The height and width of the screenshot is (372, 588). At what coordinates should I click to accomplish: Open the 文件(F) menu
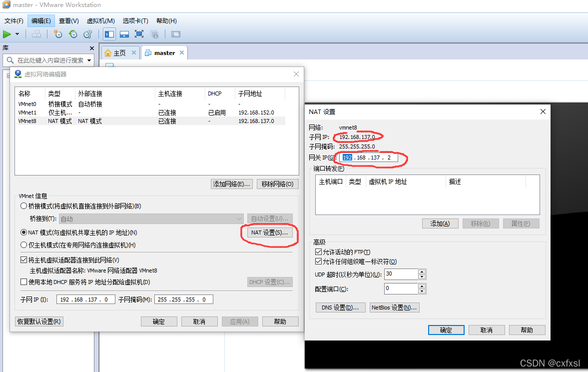[14, 20]
